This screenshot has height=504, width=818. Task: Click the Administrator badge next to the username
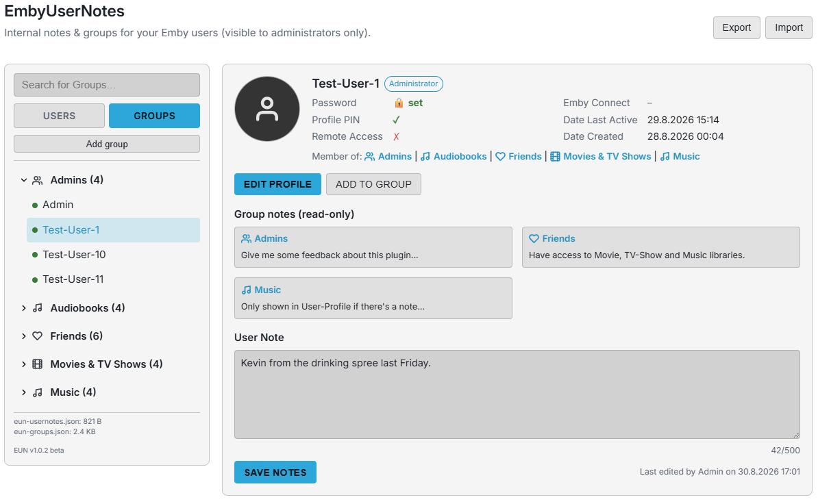(x=414, y=84)
